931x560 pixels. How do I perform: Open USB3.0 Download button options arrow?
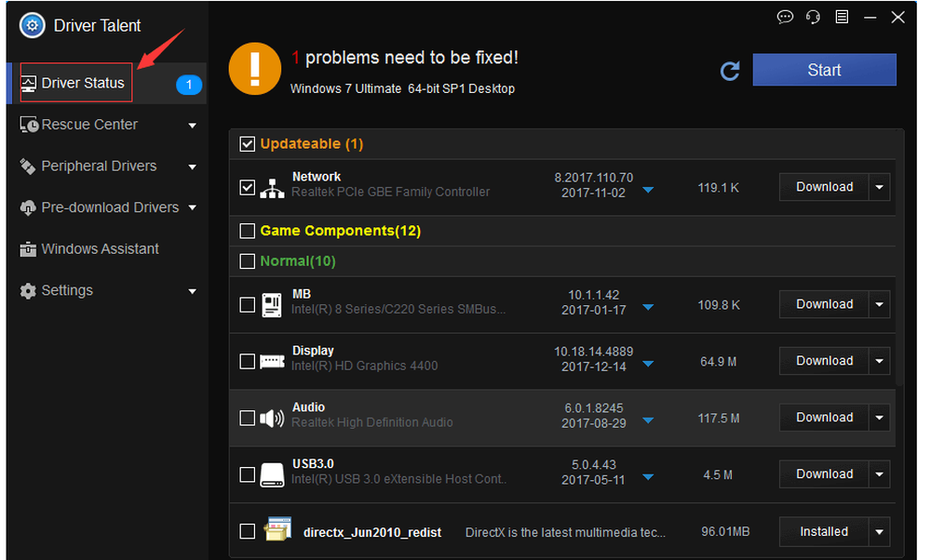coord(880,474)
